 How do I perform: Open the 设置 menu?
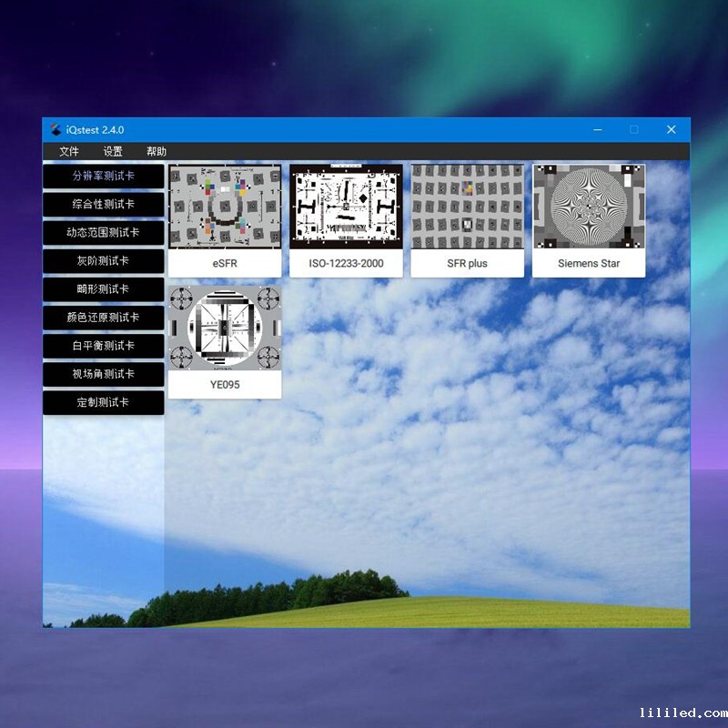click(x=113, y=152)
